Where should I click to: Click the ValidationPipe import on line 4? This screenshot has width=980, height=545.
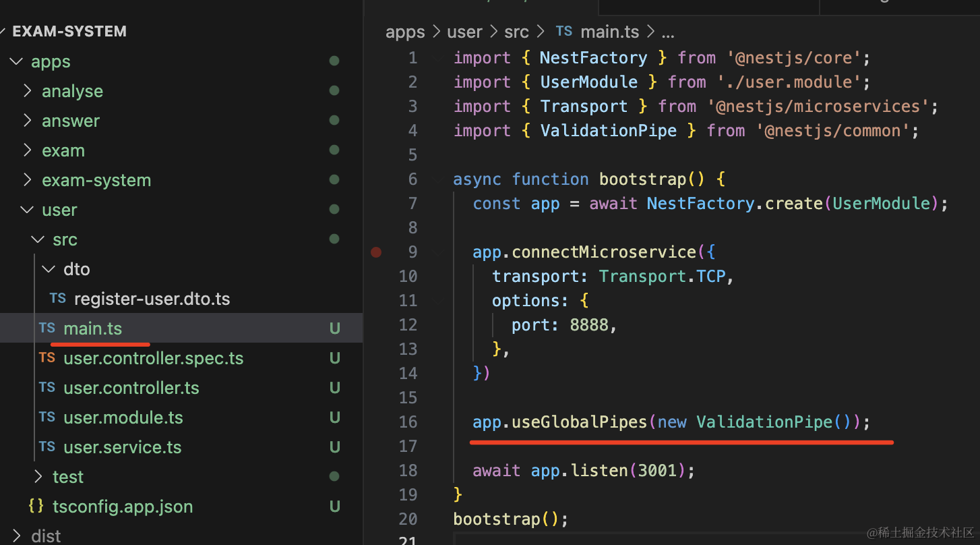point(608,131)
